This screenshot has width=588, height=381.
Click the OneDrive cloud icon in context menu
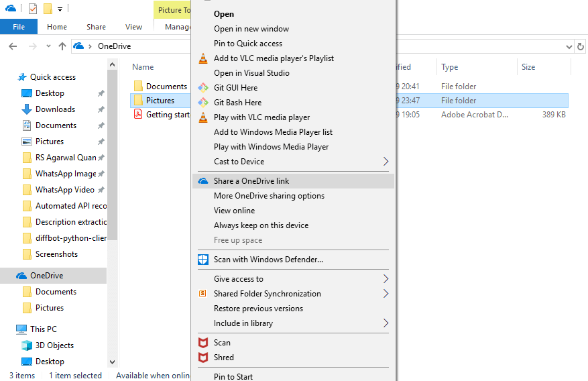pyautogui.click(x=203, y=181)
